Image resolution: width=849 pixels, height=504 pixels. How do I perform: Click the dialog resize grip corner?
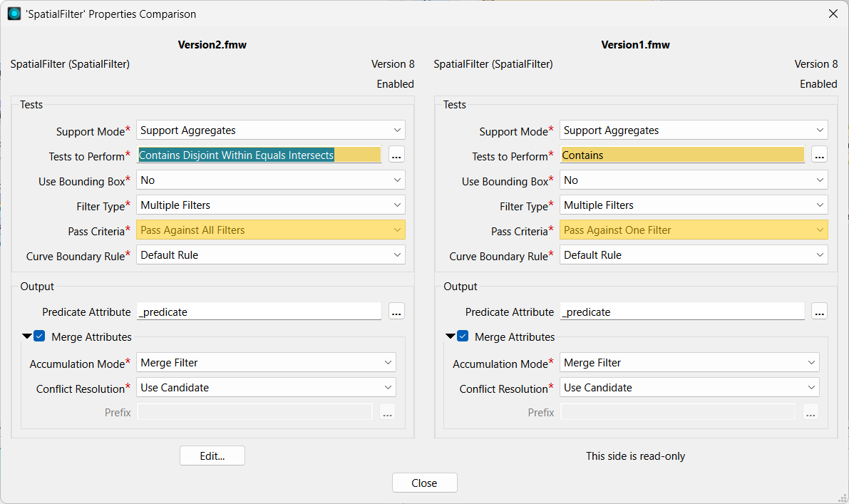tap(843, 498)
